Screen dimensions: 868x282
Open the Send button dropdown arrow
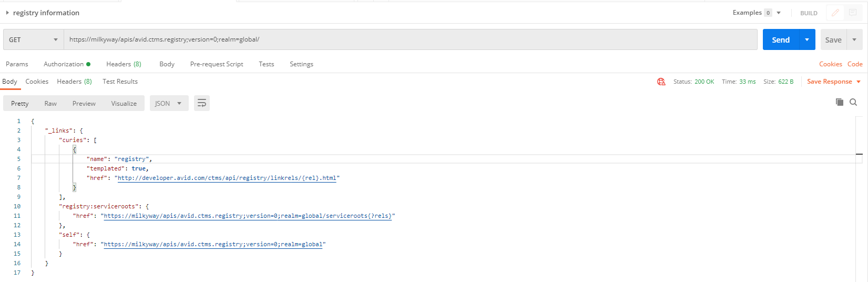pyautogui.click(x=807, y=39)
